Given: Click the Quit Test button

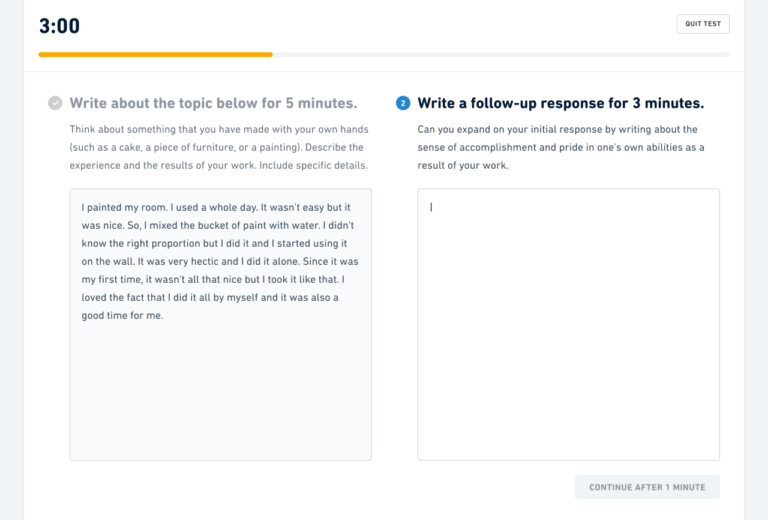Looking at the screenshot, I should tap(703, 24).
